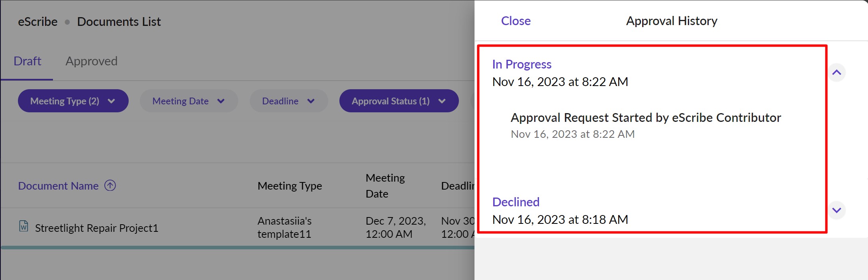This screenshot has width=868, height=280.
Task: Click the Documents List breadcrumb title
Action: [119, 22]
